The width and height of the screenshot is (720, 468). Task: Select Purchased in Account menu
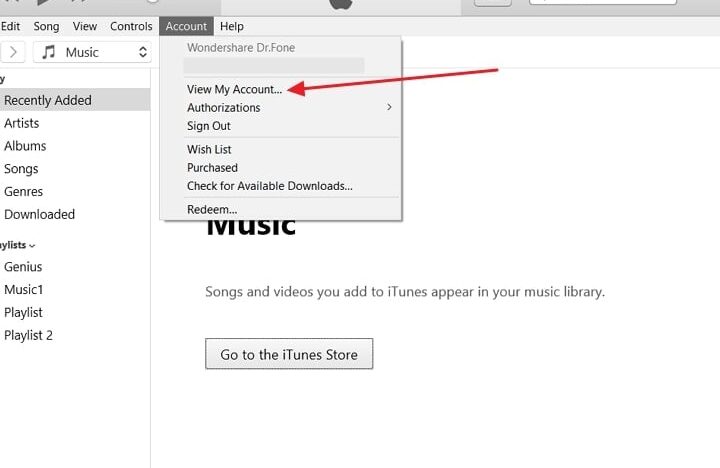pos(281,168)
